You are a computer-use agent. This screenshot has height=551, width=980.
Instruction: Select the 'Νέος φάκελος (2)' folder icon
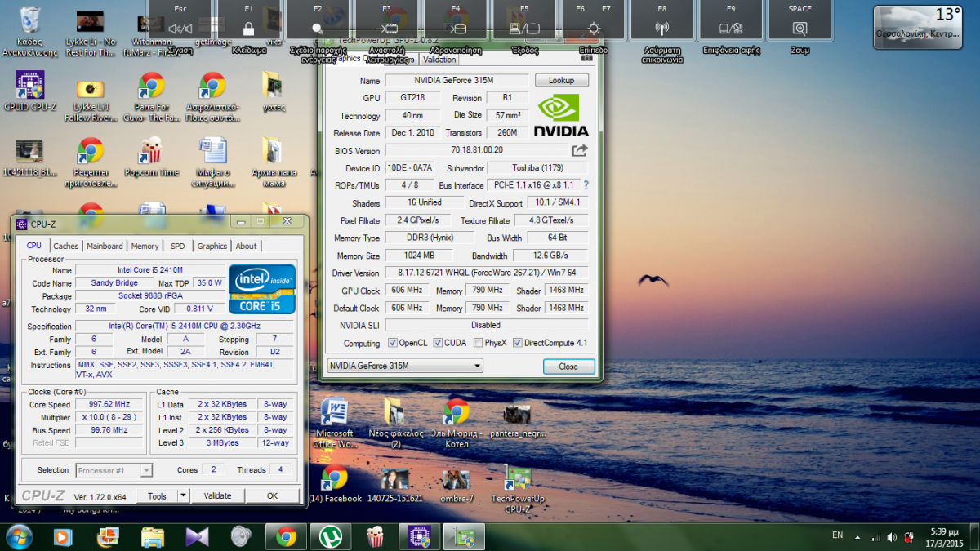pos(396,423)
